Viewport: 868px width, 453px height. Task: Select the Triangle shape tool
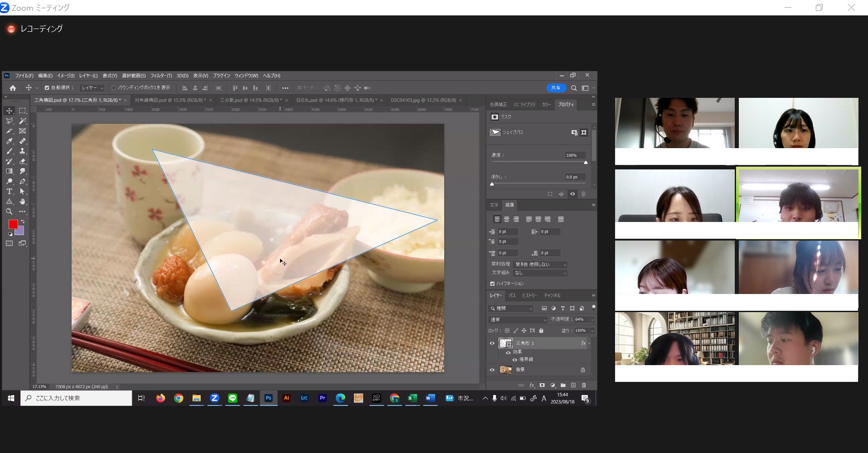(x=9, y=202)
